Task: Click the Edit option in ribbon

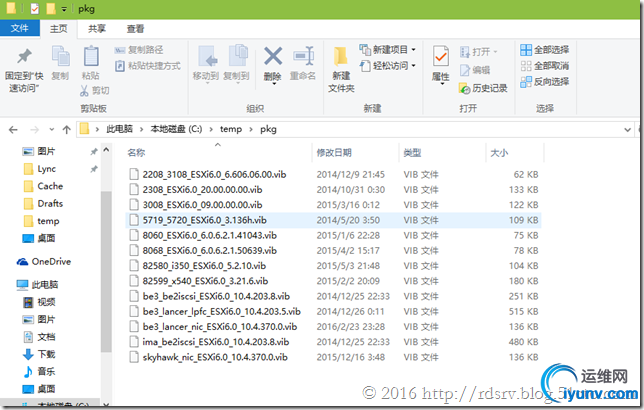Action: (475, 70)
